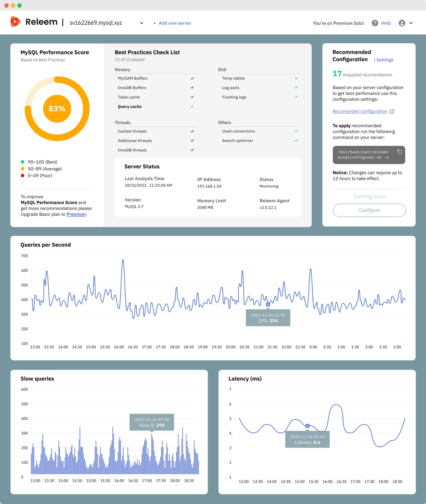Click the InnoDB threads check mark
Screen dimensions: 426x504
point(192,150)
